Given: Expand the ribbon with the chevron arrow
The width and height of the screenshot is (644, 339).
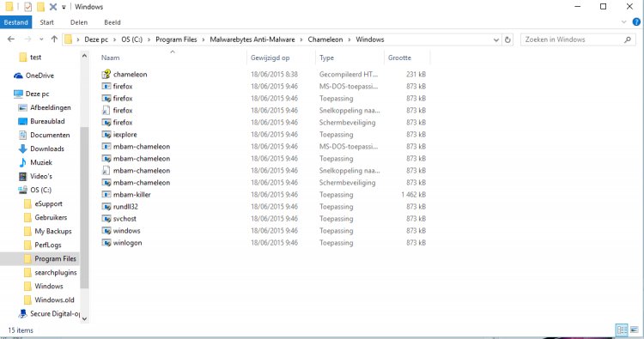Looking at the screenshot, I should [624, 22].
